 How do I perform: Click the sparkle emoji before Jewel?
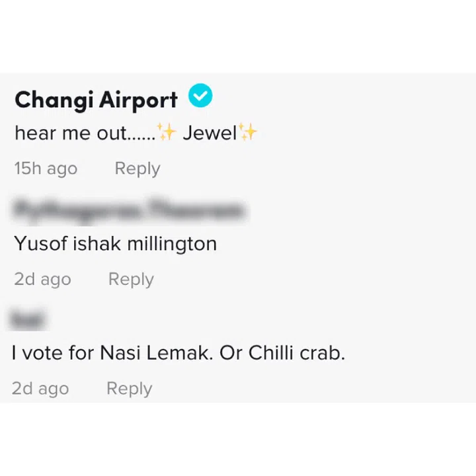tap(167, 133)
